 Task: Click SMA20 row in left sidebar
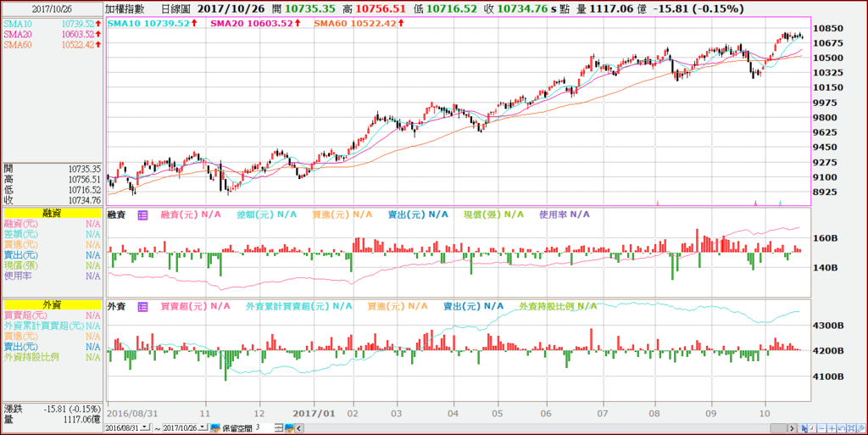point(53,34)
